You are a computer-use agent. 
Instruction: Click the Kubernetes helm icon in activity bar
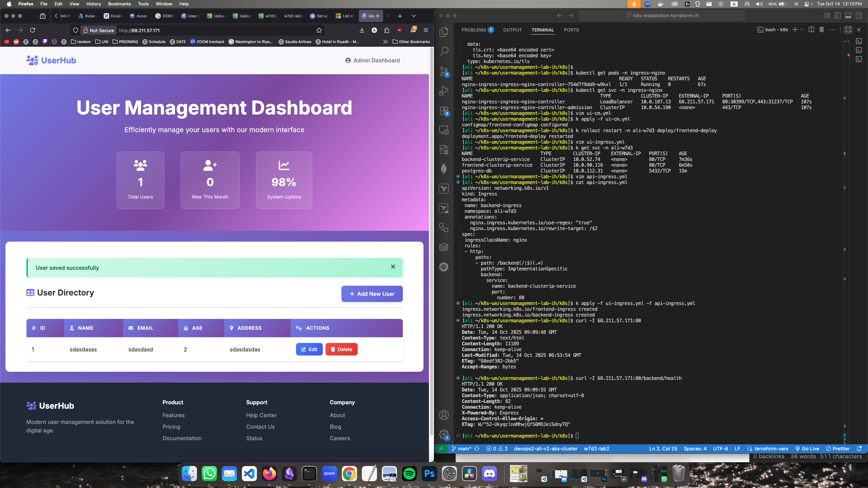tap(443, 267)
